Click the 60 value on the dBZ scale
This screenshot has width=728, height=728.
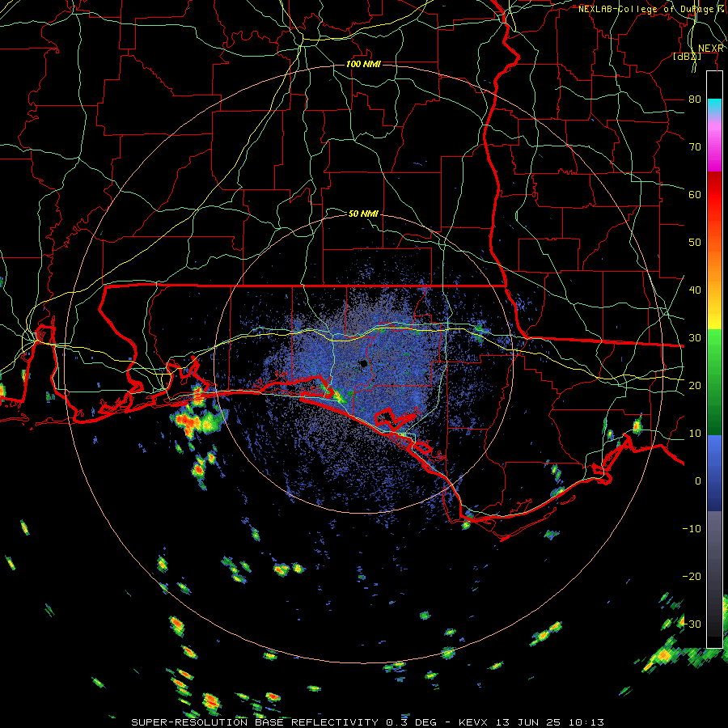click(695, 194)
